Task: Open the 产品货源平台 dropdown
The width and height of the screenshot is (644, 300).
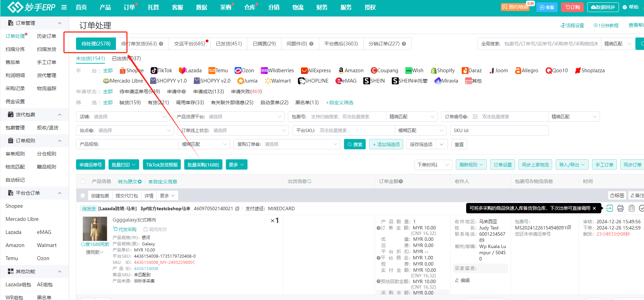Action: coord(229,117)
